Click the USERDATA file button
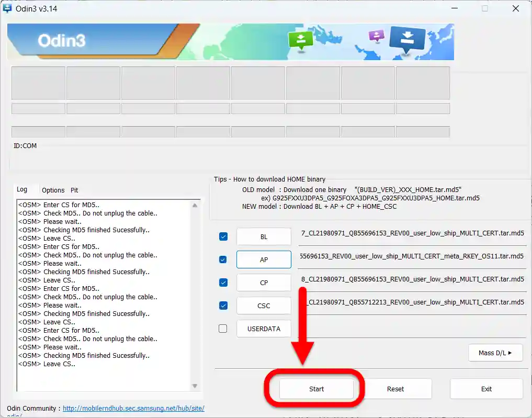 (x=264, y=329)
